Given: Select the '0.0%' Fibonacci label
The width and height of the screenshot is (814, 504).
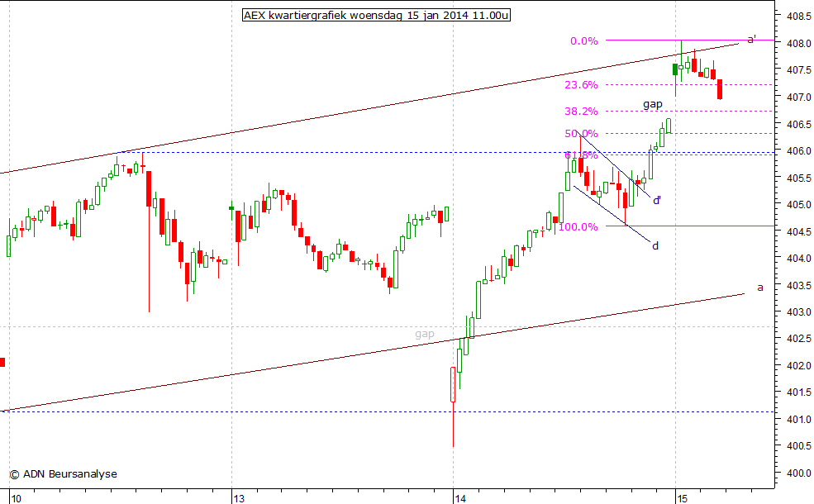Looking at the screenshot, I should coord(584,41).
